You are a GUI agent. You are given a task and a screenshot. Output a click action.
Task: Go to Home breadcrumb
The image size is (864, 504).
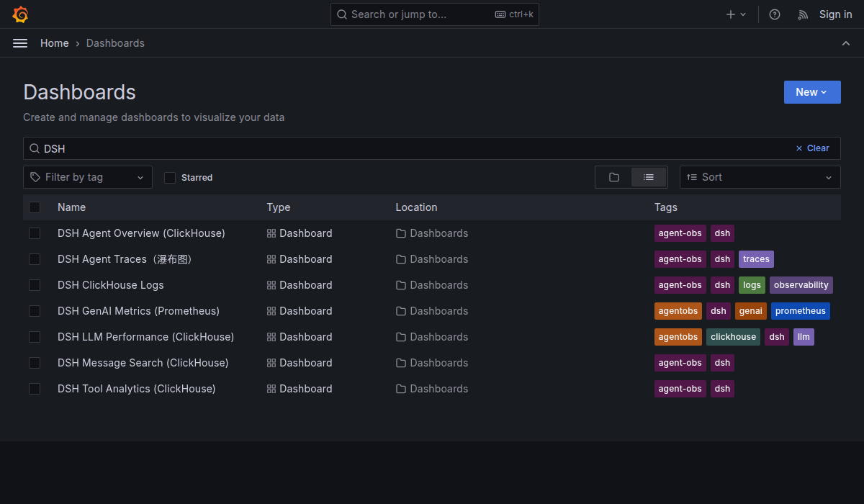[x=55, y=43]
